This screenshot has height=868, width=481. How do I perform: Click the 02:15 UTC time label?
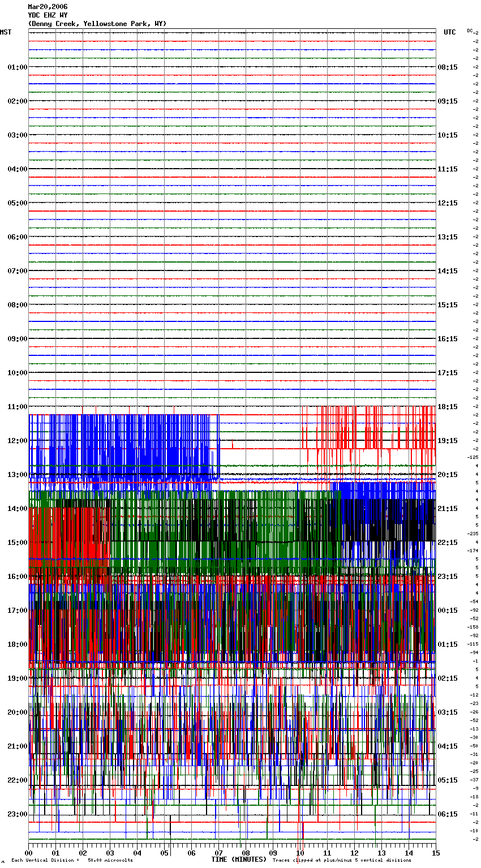(448, 678)
